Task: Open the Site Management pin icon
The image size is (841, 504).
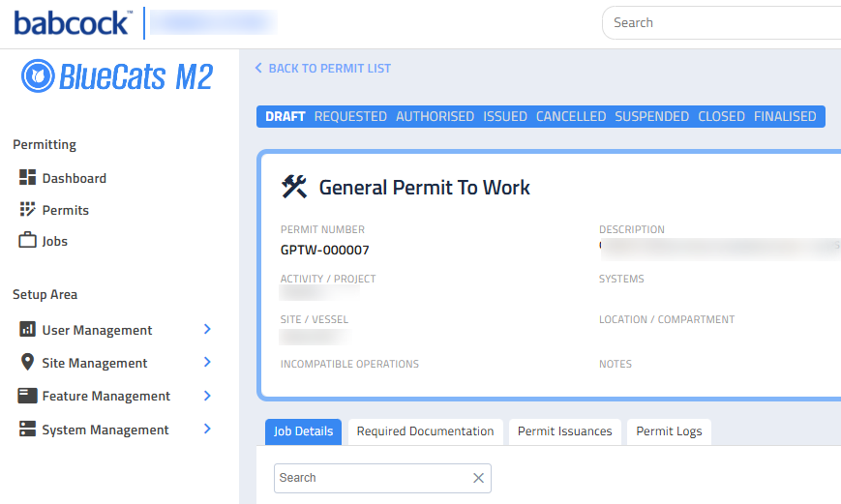Action: tap(27, 362)
